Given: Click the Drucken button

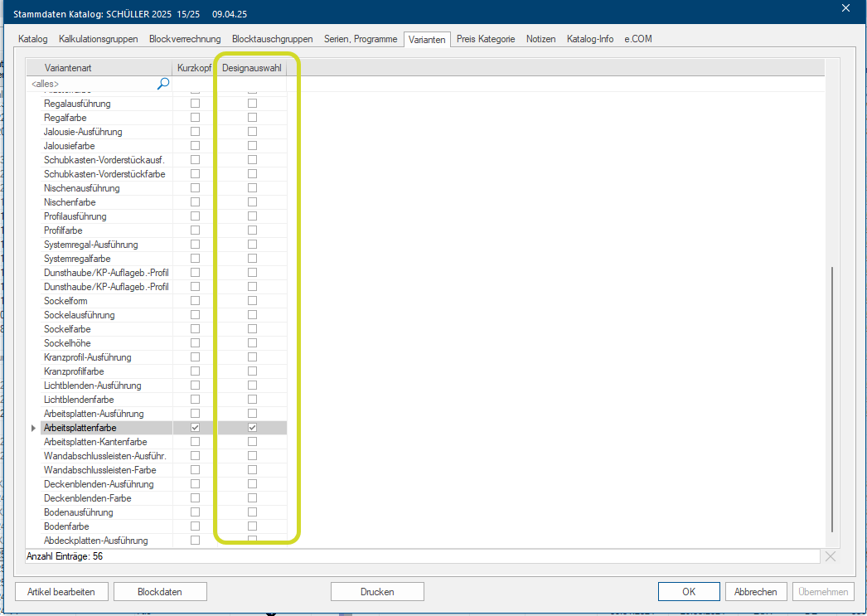Looking at the screenshot, I should [377, 592].
